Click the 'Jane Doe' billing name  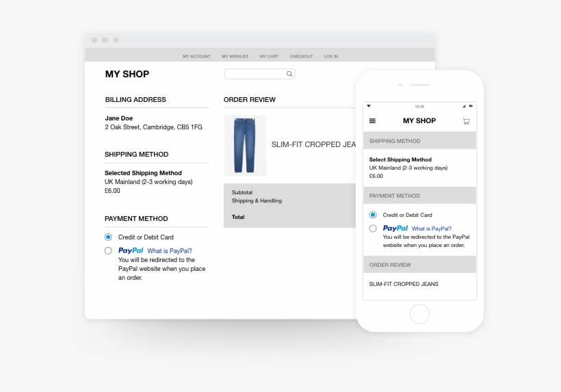[x=119, y=118]
